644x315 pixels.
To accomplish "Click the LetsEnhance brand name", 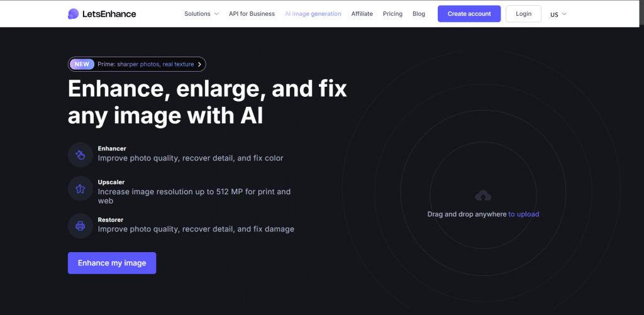I will tap(109, 14).
